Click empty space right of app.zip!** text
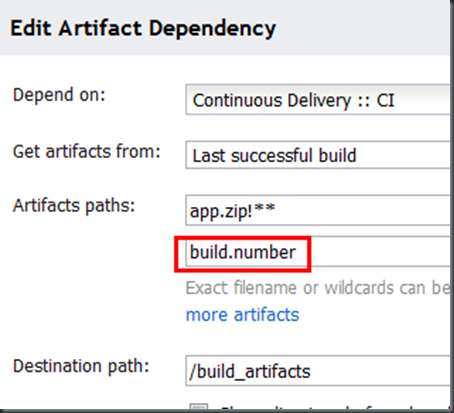Screen dimensions: 454x413 pos(363,211)
